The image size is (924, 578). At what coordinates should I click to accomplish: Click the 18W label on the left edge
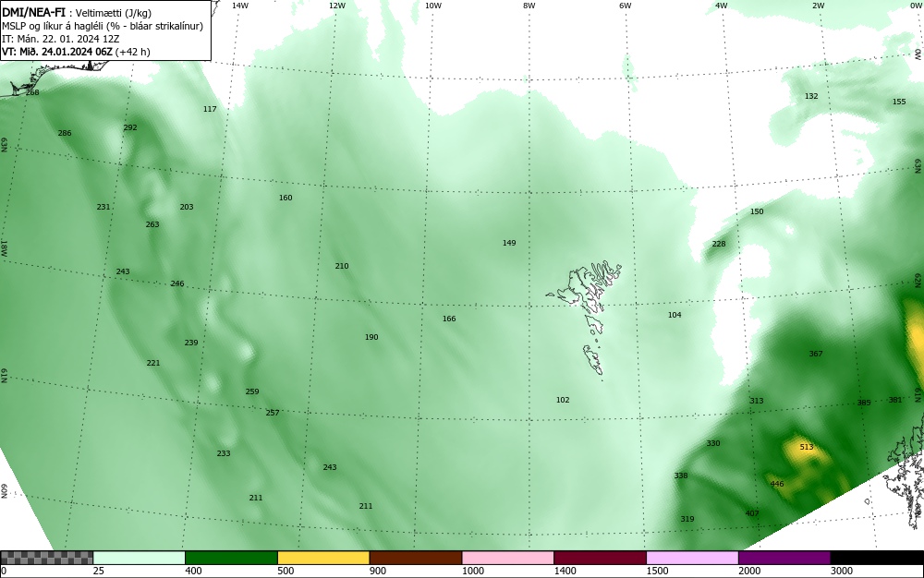pos(4,247)
